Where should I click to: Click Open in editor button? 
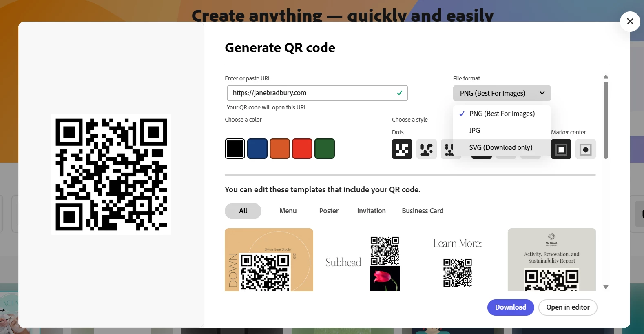(x=568, y=307)
